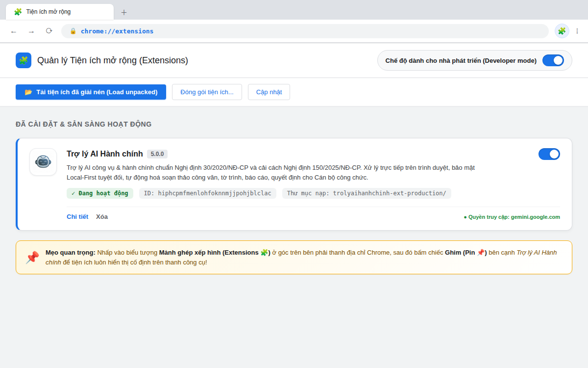Click Quyền truy cập gemini.google.com text
Viewport: 588px width, 368px height.
click(x=512, y=217)
